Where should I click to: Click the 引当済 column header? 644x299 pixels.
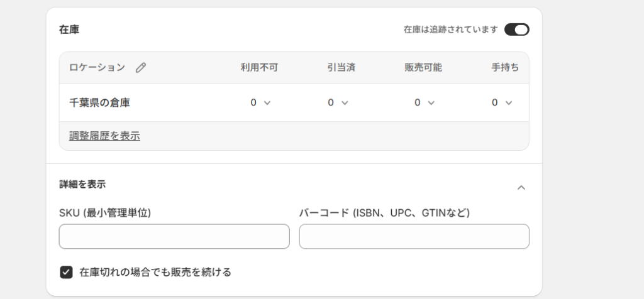coord(341,67)
